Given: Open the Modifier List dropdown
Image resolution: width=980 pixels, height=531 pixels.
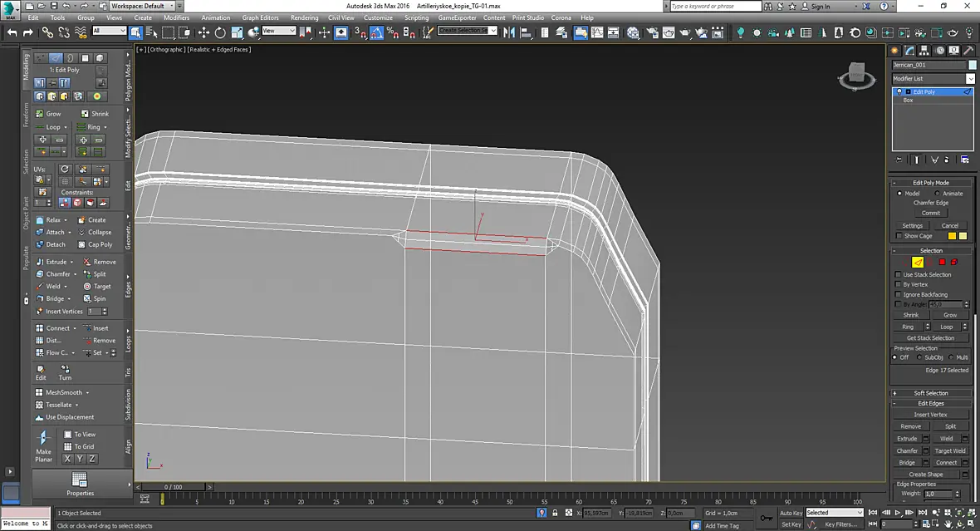Looking at the screenshot, I should [933, 79].
